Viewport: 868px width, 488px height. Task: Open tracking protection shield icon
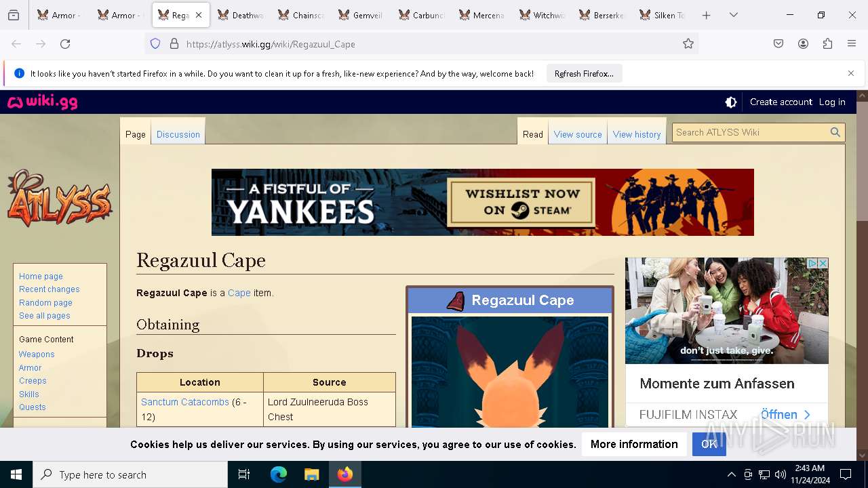155,44
